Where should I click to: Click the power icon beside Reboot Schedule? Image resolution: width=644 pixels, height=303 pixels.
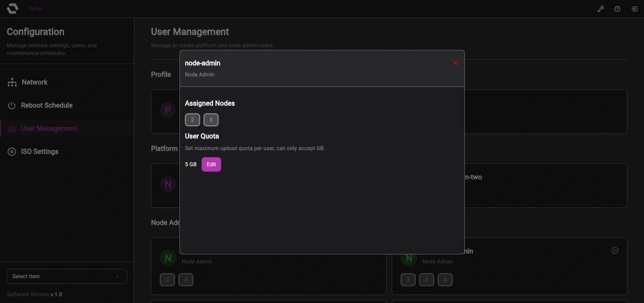[x=12, y=105]
